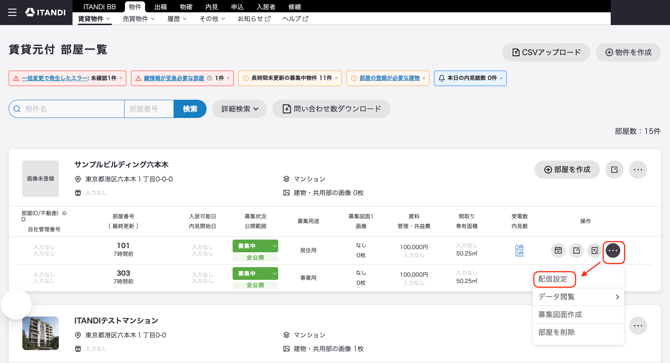Click 画像未登録 placeholder for サンプルビルディング六本木
The image size is (670, 363).
(41, 179)
